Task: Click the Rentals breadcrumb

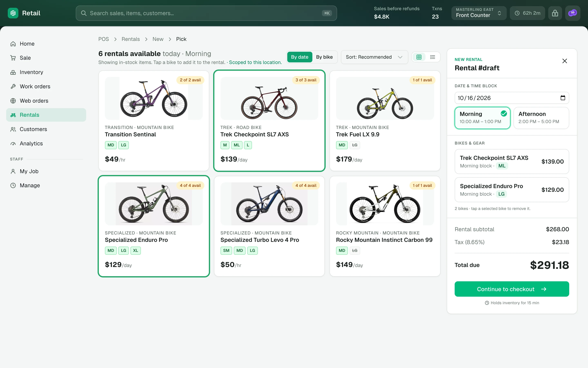Action: 131,39
